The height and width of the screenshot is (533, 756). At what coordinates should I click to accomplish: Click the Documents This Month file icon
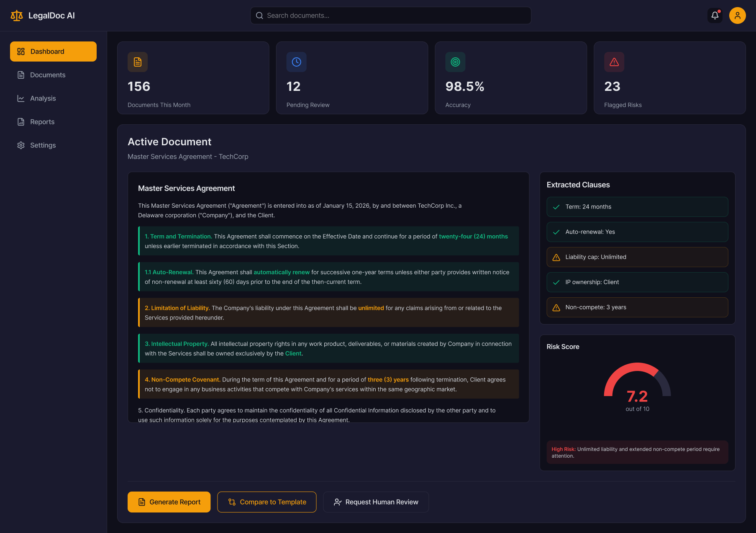pyautogui.click(x=138, y=62)
